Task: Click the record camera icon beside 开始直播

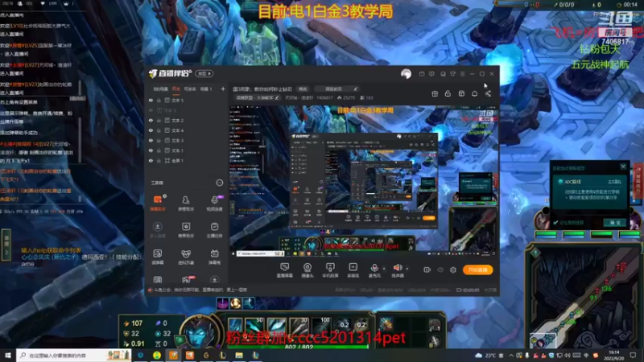Action: click(427, 270)
